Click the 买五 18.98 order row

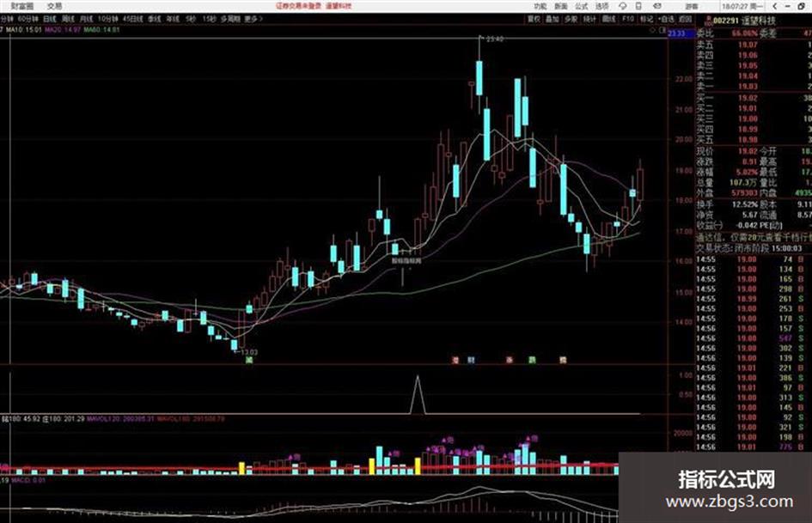pyautogui.click(x=754, y=140)
